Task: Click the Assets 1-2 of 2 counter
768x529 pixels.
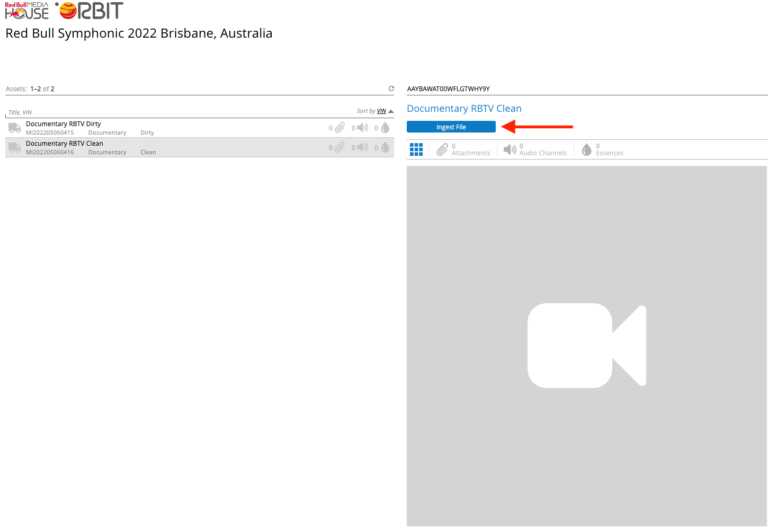Action: coord(30,89)
